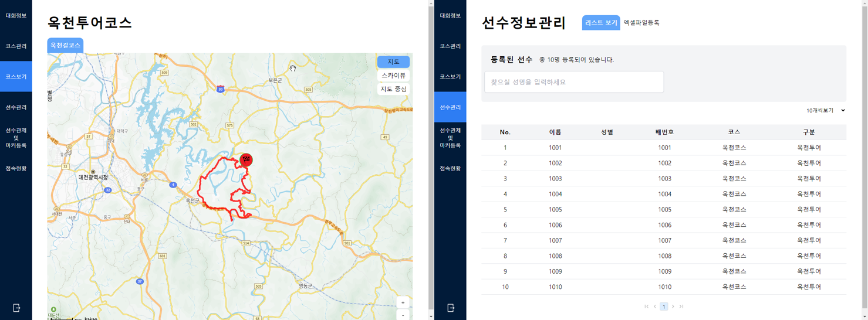Click the 지도 중심 button
This screenshot has height=320, width=868.
(393, 89)
